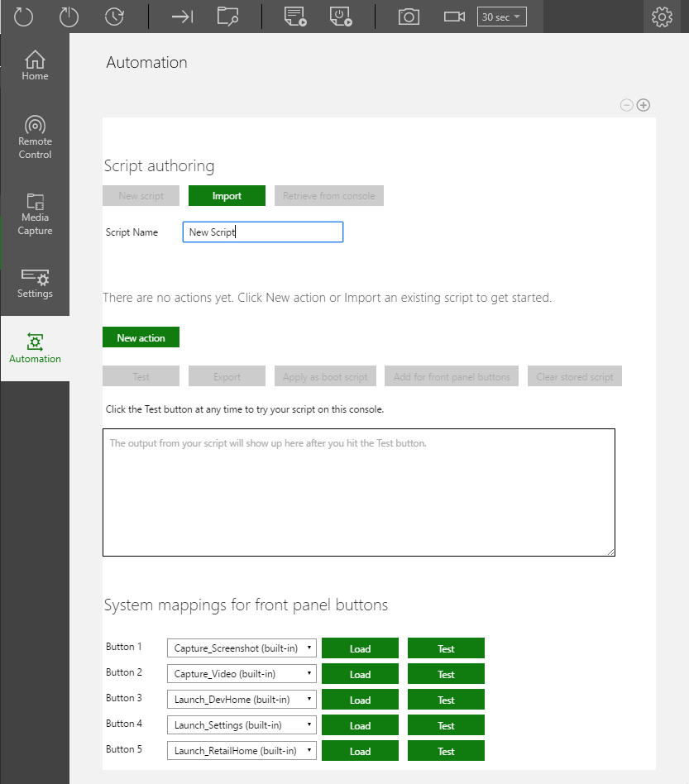Screen dimensions: 689x784
Task: Click Add for front panel buttons
Action: coord(452,376)
